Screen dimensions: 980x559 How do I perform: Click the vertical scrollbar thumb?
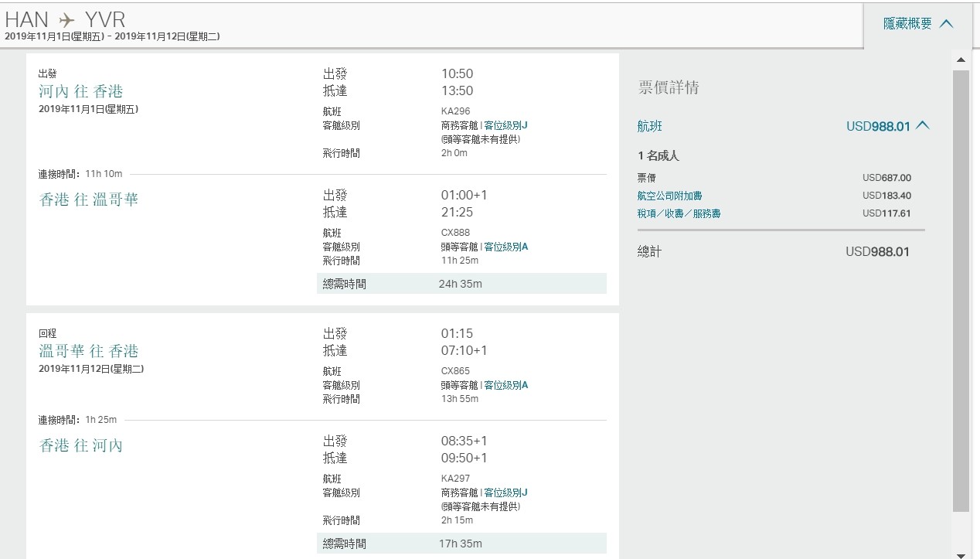click(x=961, y=290)
